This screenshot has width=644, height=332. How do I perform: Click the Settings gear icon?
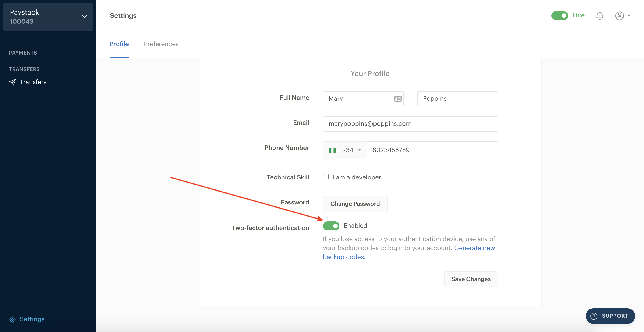coord(12,319)
